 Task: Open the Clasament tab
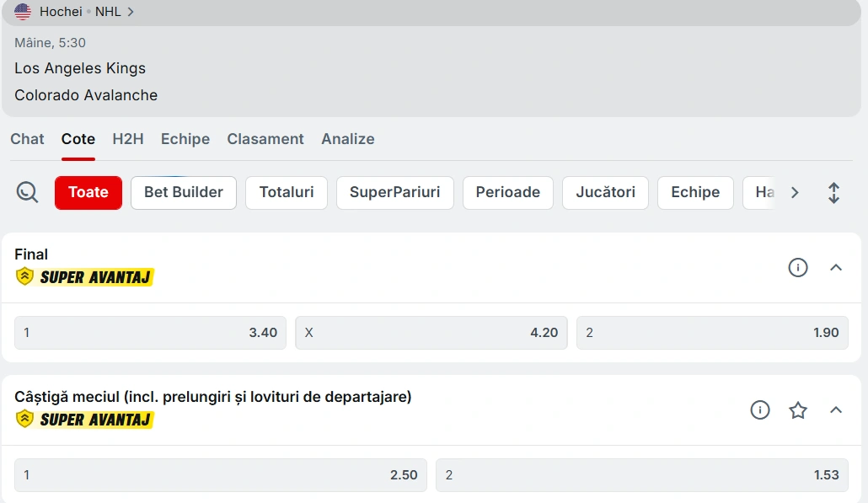(x=265, y=139)
